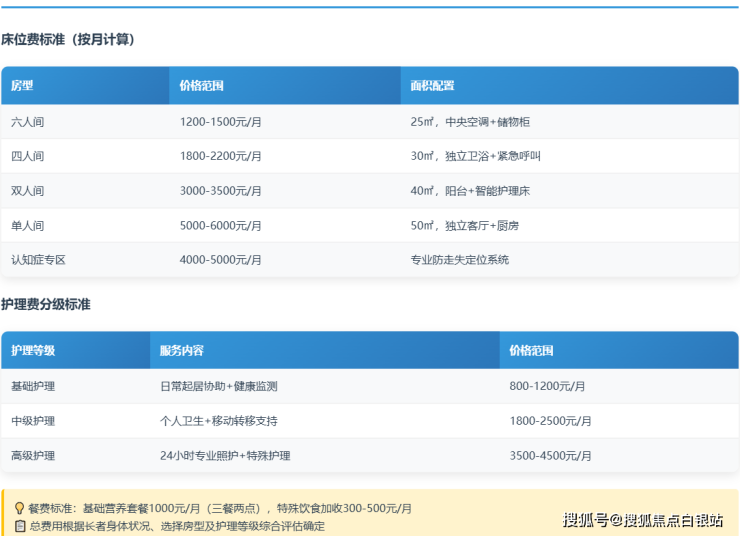Click the 价格范围 header in nursing fee table
This screenshot has width=740, height=536.
pos(531,351)
